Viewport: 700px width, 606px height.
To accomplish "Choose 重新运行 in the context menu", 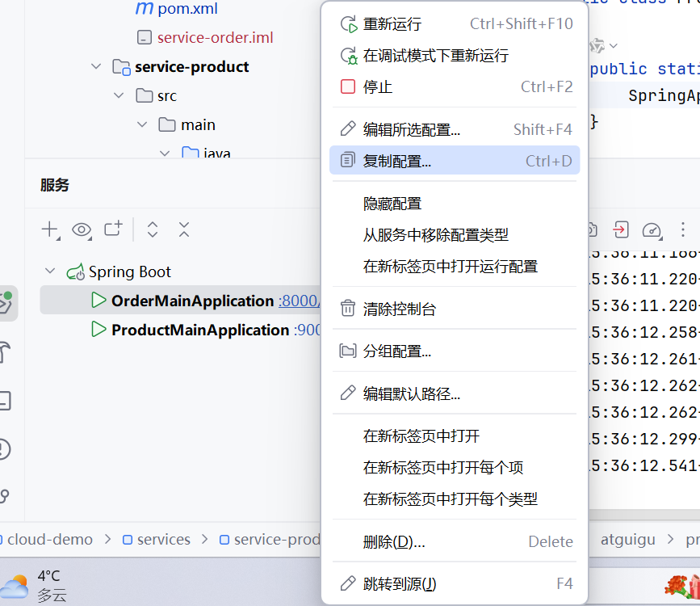I will [392, 24].
